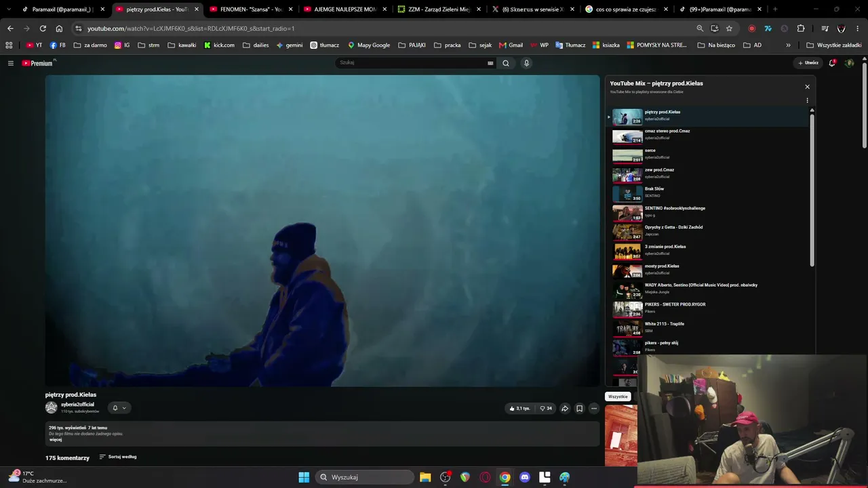Open Opera browser from the taskbar

[485, 477]
